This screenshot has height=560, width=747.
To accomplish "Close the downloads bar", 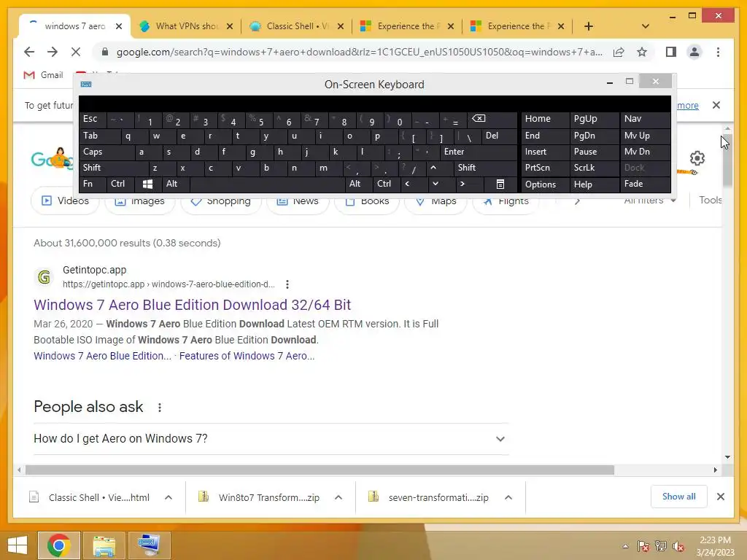I will pos(720,497).
